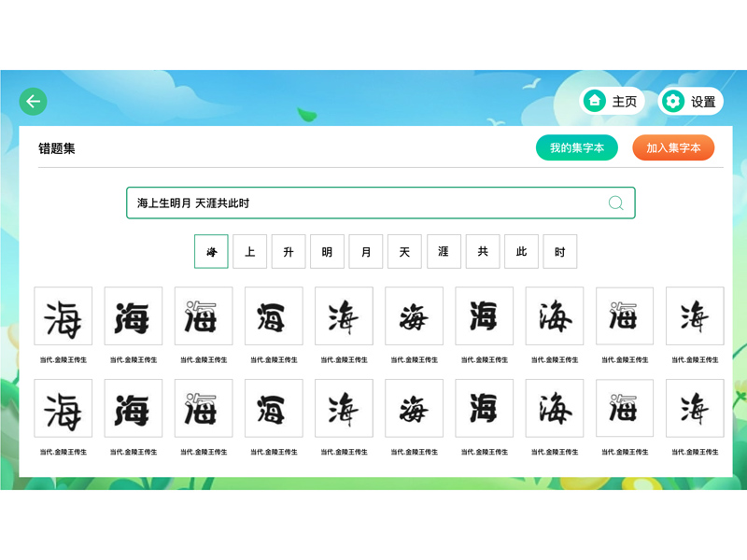Click the orange 加入集字本 button
747x560 pixels.
(674, 147)
